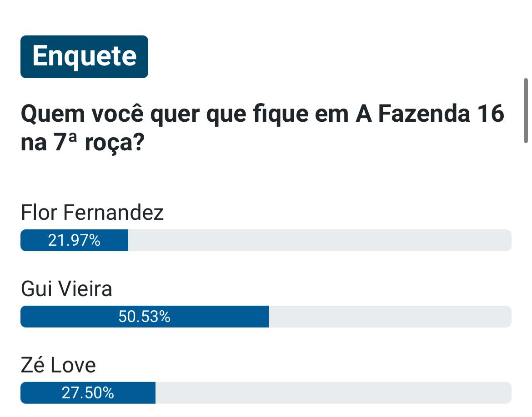The height and width of the screenshot is (417, 532).
Task: Click the vertical scrollbar thumb on right
Action: click(x=526, y=111)
